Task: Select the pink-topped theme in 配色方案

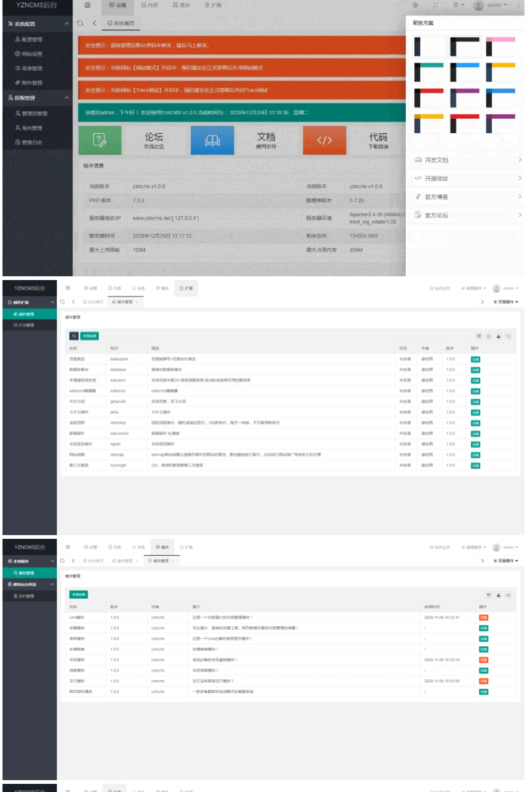Action: click(x=500, y=48)
